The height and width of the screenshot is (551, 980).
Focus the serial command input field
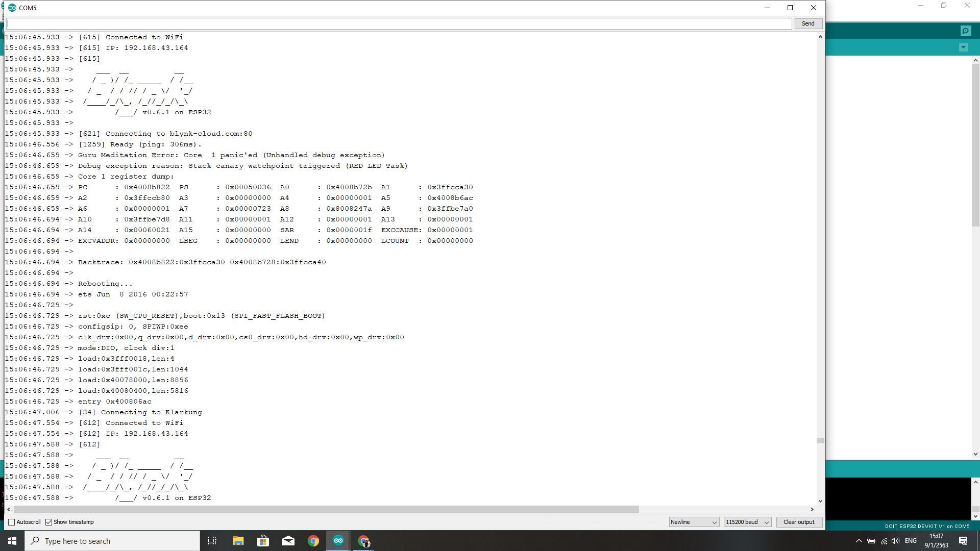(x=399, y=23)
